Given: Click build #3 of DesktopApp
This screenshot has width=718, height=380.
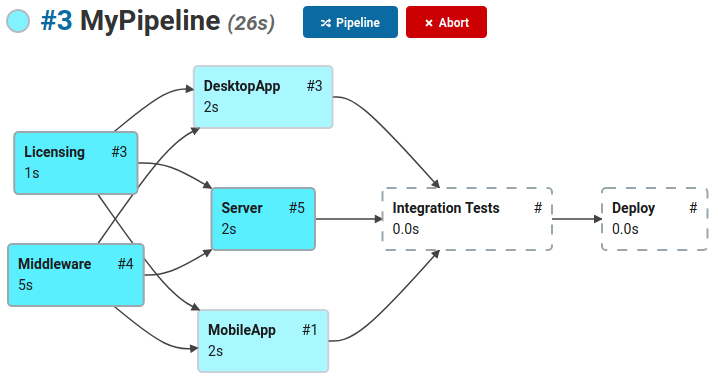Looking at the screenshot, I should click(315, 86).
